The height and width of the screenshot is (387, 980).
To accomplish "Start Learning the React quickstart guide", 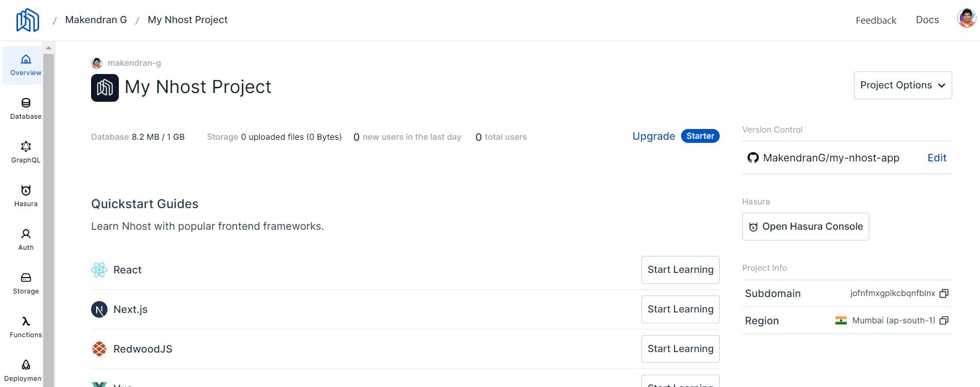I will [680, 270].
